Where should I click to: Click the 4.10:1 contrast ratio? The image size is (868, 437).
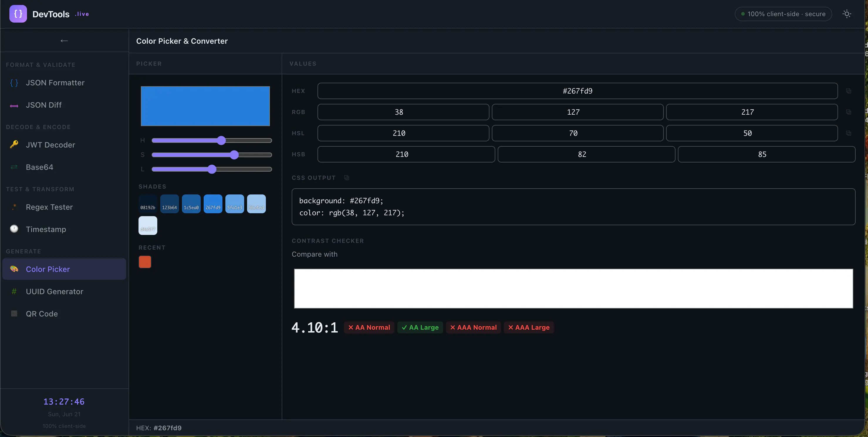[x=314, y=327]
